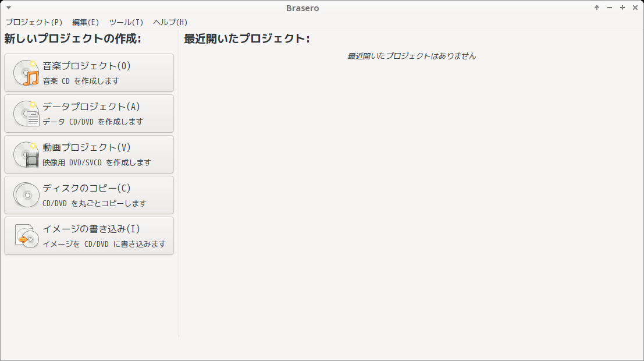Click the 最近開いたプロジェクト heading
This screenshot has width=644, height=361.
[247, 38]
